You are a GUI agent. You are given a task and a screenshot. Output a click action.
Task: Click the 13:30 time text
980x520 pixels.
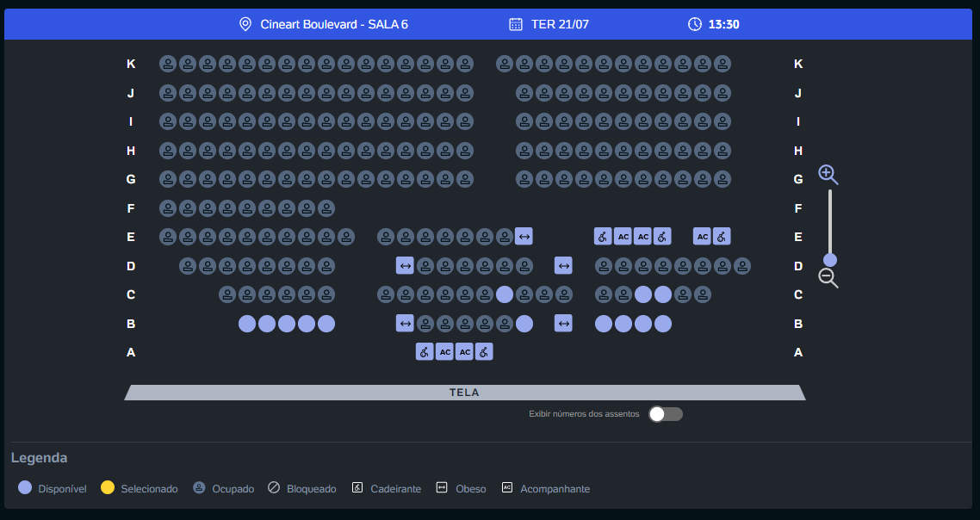[723, 24]
